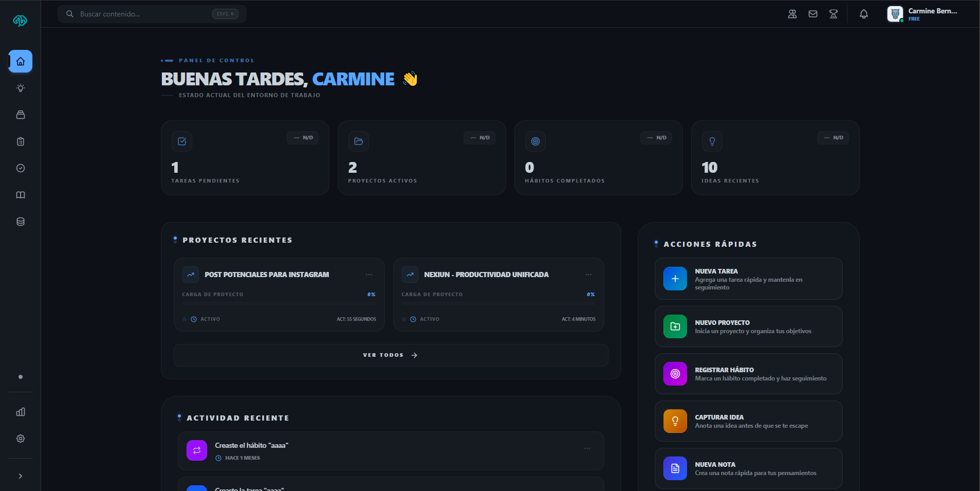The height and width of the screenshot is (491, 980).
Task: Click VER TODOS under Proyectos Recientes
Action: [390, 355]
